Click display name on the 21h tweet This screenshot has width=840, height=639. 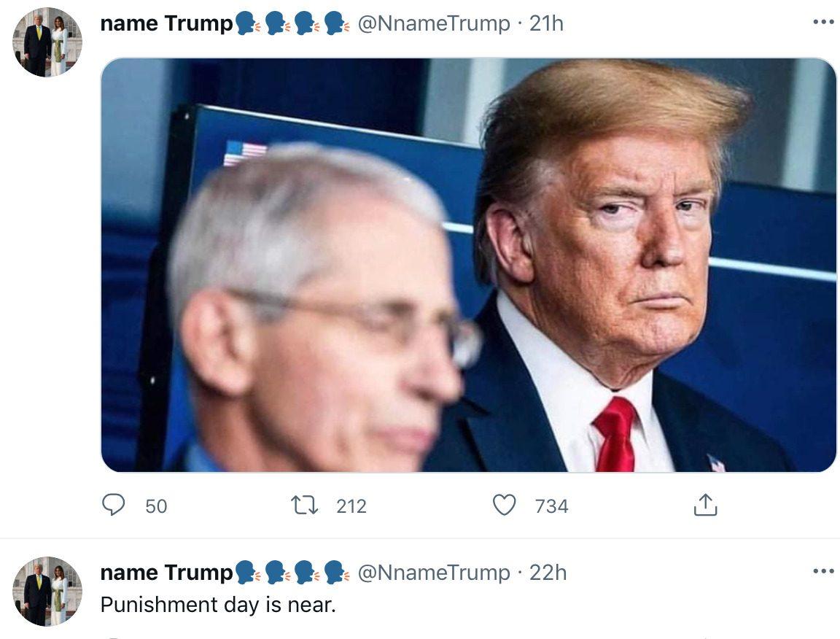pyautogui.click(x=166, y=23)
